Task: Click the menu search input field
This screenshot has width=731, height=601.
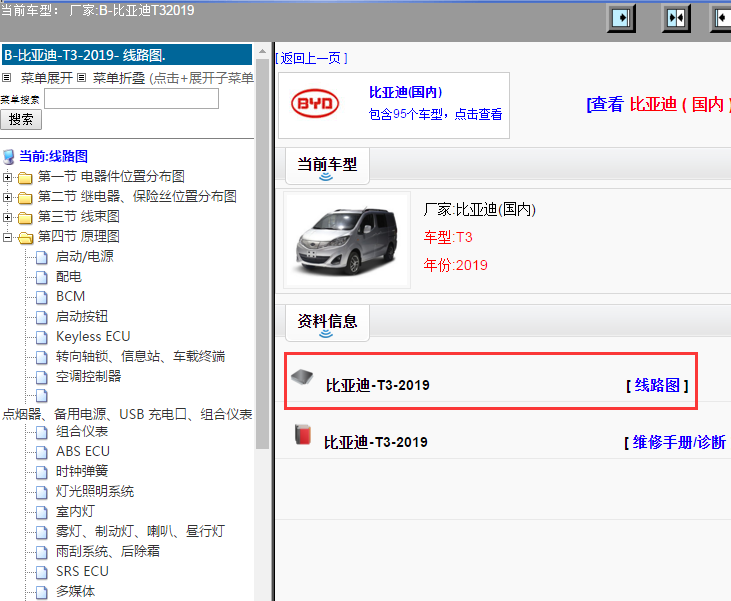Action: tap(131, 98)
